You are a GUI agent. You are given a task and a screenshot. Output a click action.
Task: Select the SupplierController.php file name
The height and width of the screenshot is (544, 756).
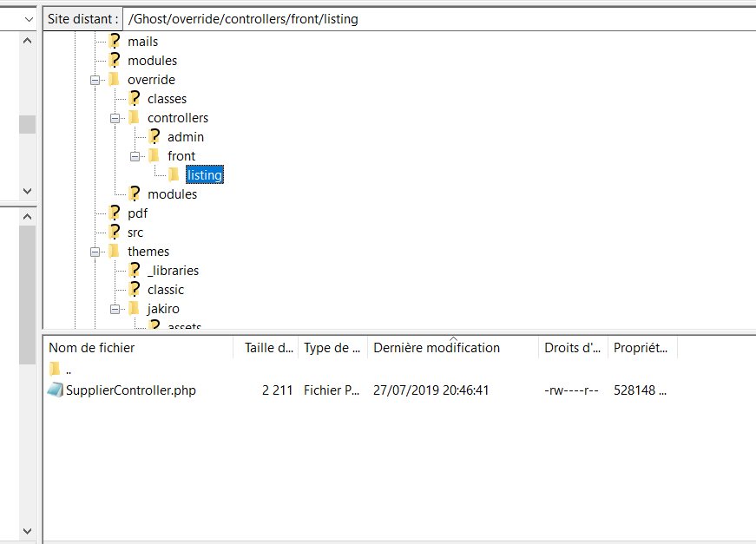tap(131, 390)
